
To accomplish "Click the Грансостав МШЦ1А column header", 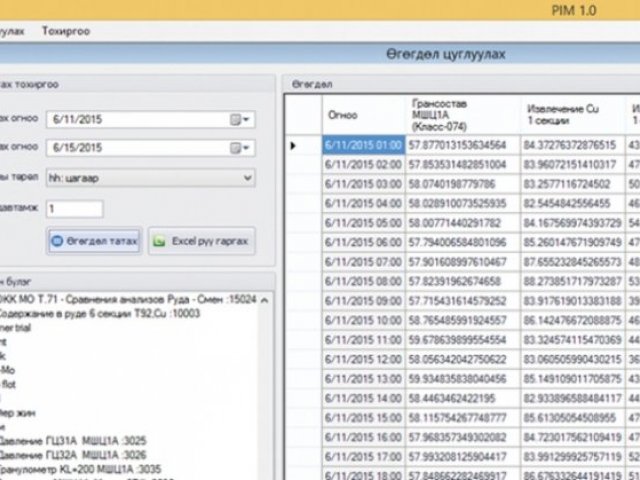I will point(463,115).
